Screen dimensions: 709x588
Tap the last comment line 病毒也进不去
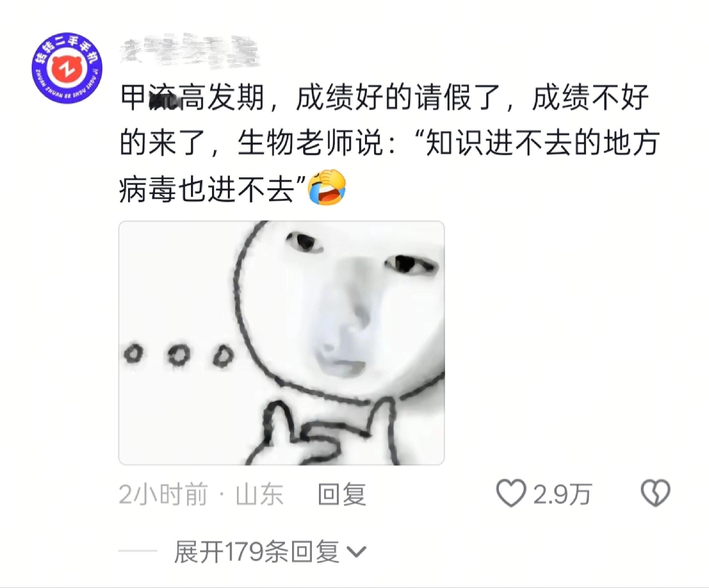click(x=206, y=188)
